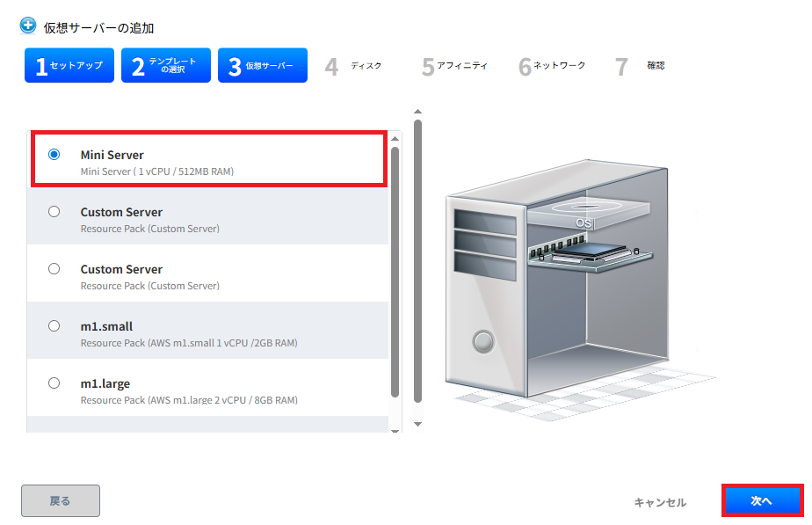Jump to step 7 確認

point(640,66)
